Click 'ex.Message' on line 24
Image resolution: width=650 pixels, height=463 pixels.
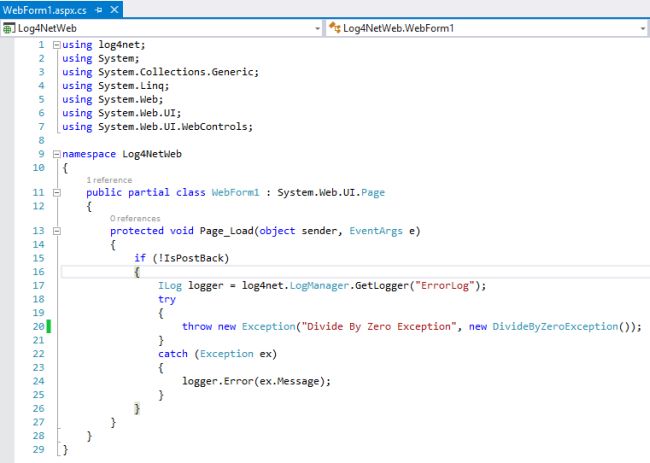(289, 381)
